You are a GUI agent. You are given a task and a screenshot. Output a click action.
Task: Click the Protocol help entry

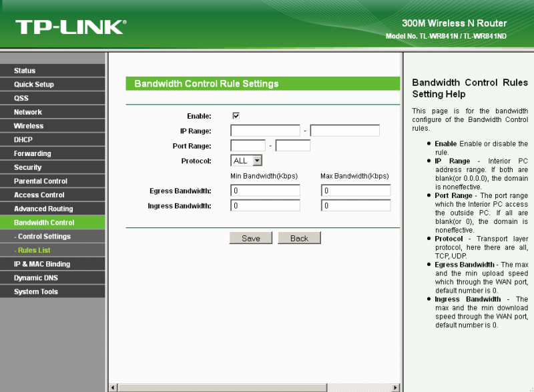point(481,247)
